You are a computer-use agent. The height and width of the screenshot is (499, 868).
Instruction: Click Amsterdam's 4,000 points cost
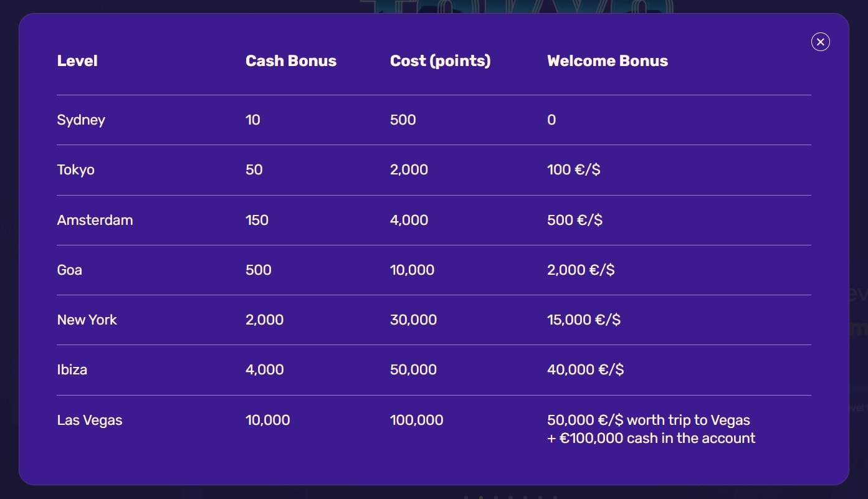click(409, 220)
